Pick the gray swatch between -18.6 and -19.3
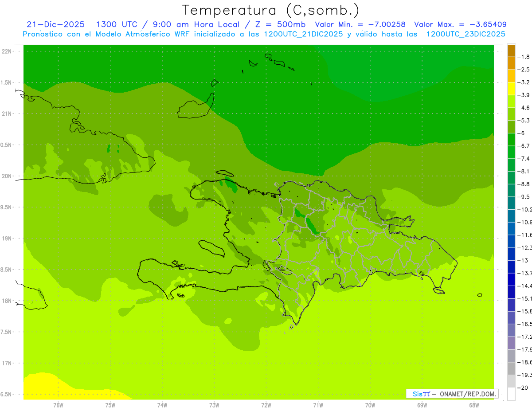The image size is (532, 411). point(511,368)
